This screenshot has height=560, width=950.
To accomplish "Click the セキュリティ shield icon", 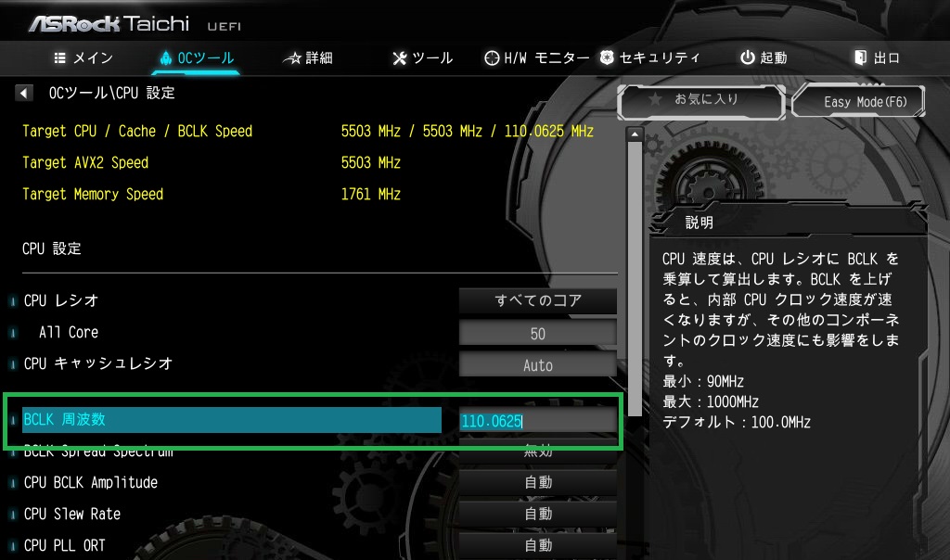I will pyautogui.click(x=607, y=57).
